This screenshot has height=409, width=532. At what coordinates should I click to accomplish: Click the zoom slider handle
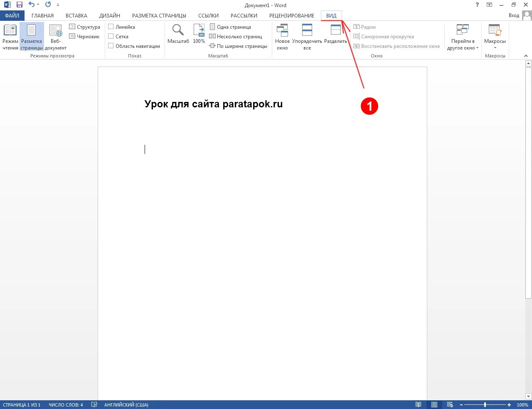[485, 405]
